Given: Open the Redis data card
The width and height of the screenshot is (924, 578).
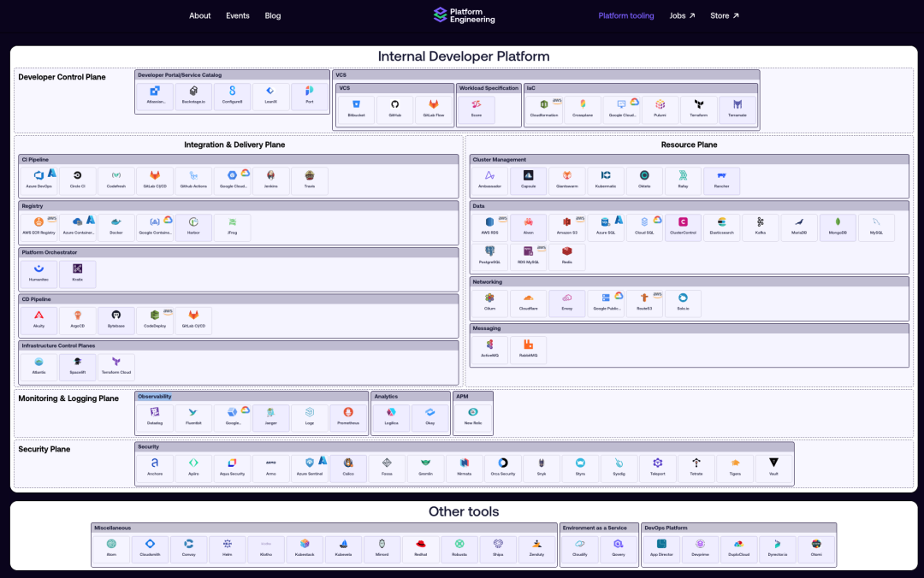Looking at the screenshot, I should click(x=567, y=256).
